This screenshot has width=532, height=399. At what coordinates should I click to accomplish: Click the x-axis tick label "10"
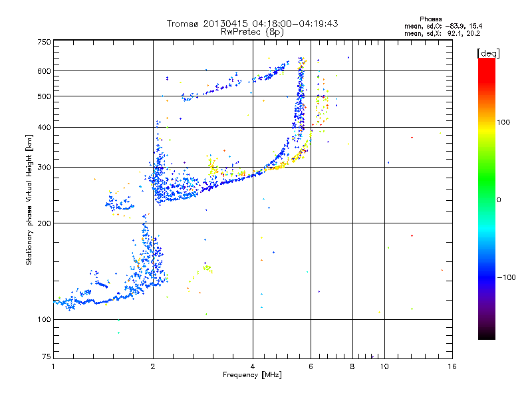(x=384, y=366)
